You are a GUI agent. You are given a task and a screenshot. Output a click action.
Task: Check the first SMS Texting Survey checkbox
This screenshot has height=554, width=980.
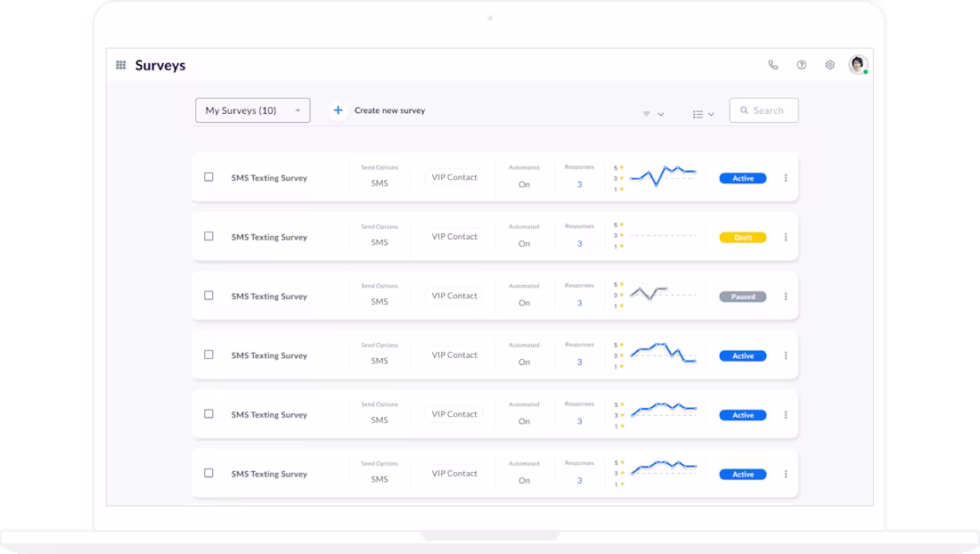click(x=208, y=177)
